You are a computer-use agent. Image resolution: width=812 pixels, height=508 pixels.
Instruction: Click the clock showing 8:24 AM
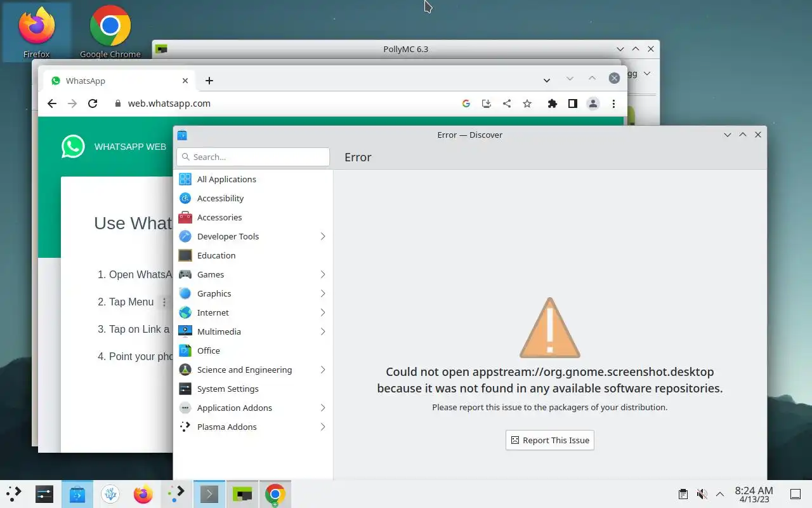754,494
